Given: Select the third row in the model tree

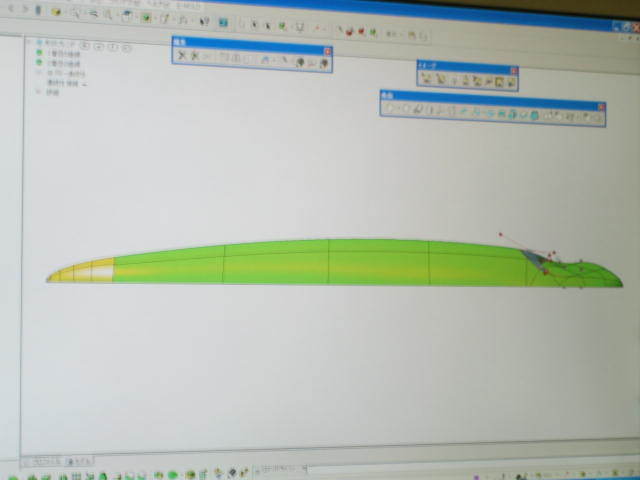Looking at the screenshot, I should pos(66,73).
